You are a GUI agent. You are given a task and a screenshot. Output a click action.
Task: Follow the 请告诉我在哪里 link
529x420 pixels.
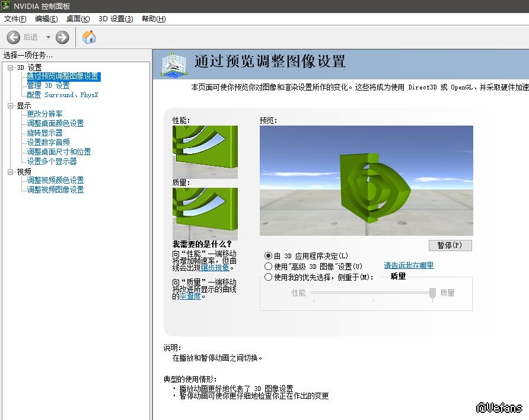click(409, 265)
